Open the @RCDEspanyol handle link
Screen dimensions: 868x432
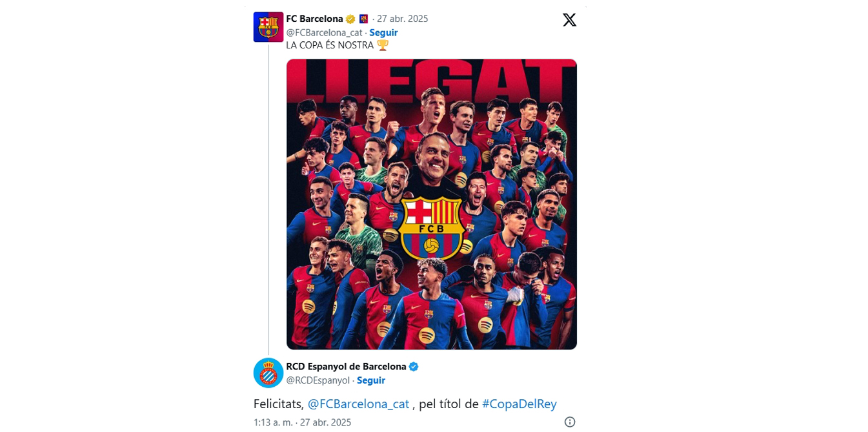(x=318, y=380)
